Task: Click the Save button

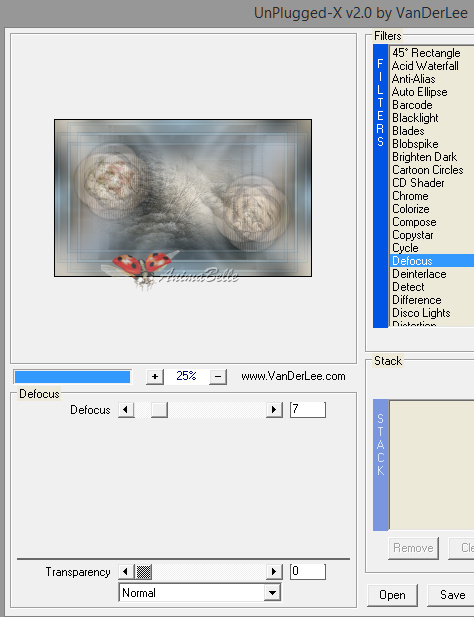Action: click(452, 595)
